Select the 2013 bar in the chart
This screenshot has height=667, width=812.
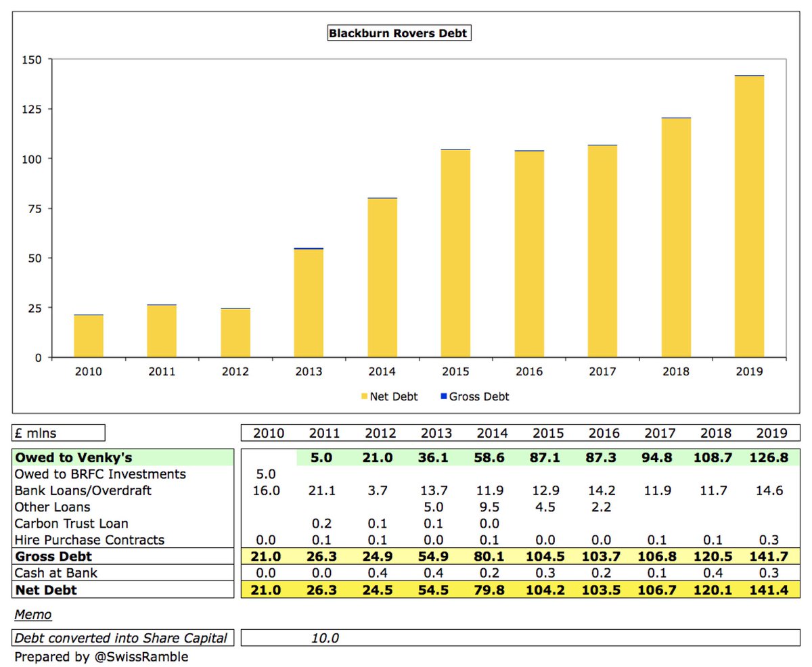tap(309, 303)
